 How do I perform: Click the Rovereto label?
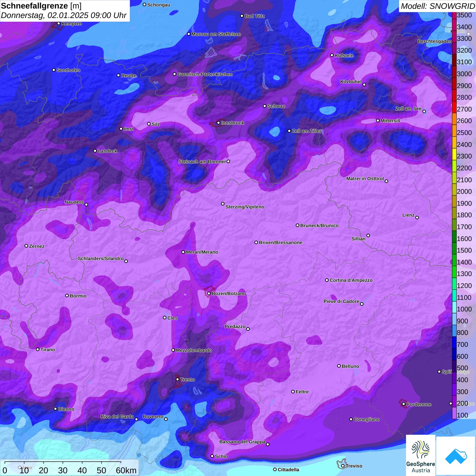pyautogui.click(x=153, y=417)
